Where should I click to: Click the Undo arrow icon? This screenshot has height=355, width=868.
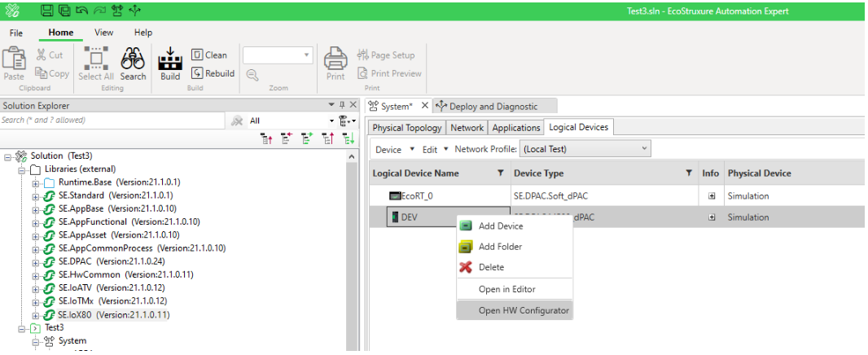[x=82, y=10]
